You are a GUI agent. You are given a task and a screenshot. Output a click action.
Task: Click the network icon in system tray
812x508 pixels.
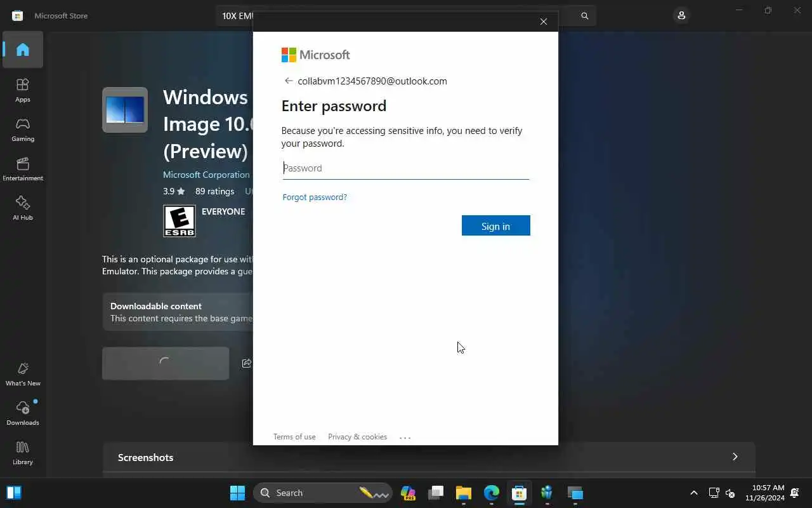714,493
